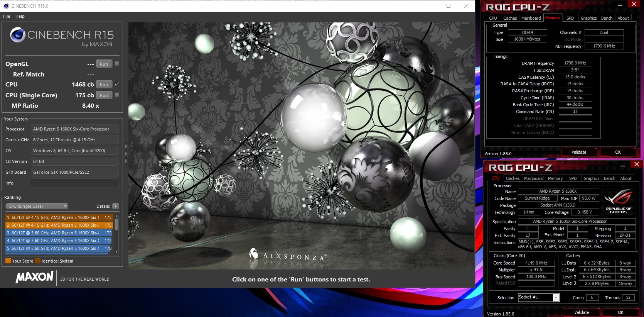Click the ranking list vertical scrollbar
The height and width of the screenshot is (317, 644).
[116, 234]
